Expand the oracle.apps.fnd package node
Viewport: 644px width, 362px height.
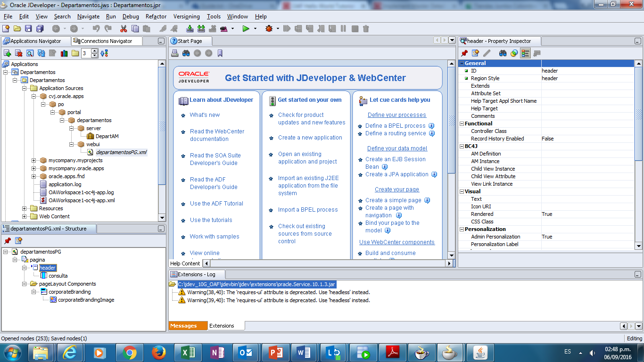click(34, 176)
